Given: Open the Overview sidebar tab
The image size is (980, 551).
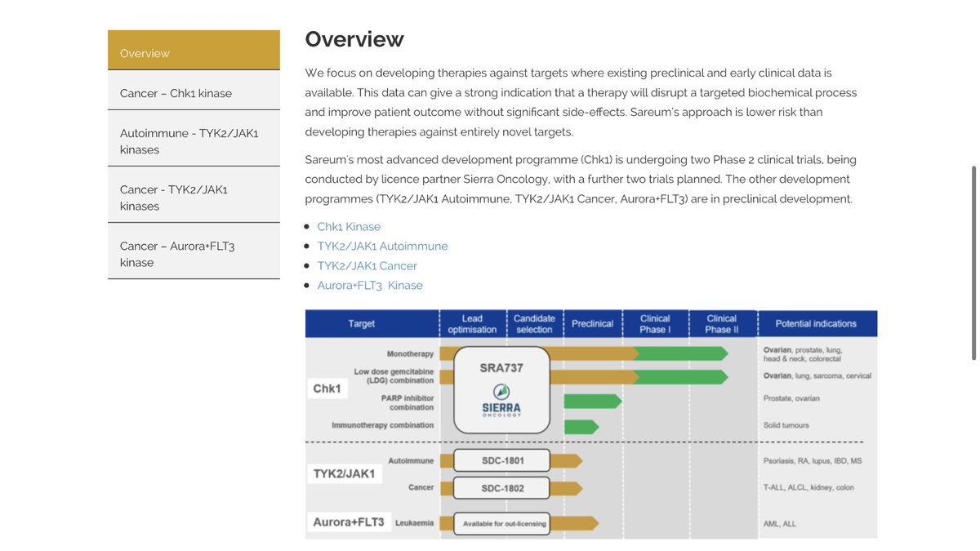Looking at the screenshot, I should pos(194,51).
